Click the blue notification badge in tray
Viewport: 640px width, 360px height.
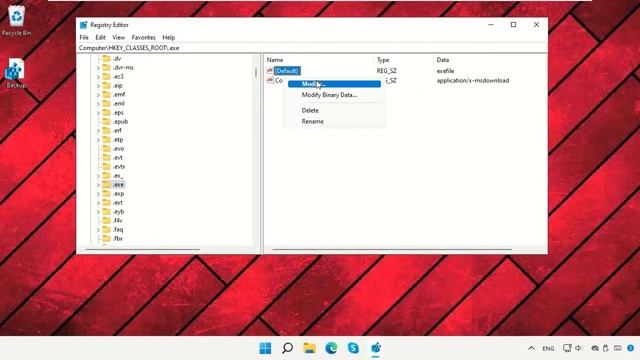click(x=631, y=348)
